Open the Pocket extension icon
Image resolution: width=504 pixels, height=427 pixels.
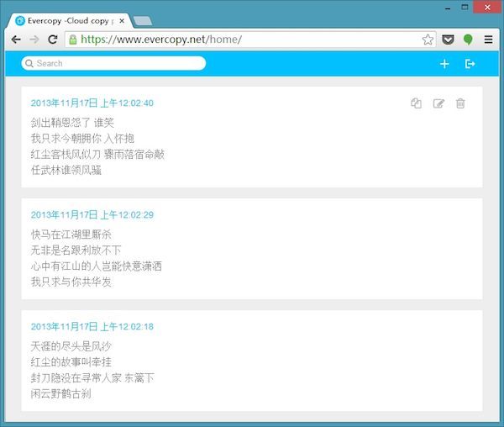click(x=448, y=40)
